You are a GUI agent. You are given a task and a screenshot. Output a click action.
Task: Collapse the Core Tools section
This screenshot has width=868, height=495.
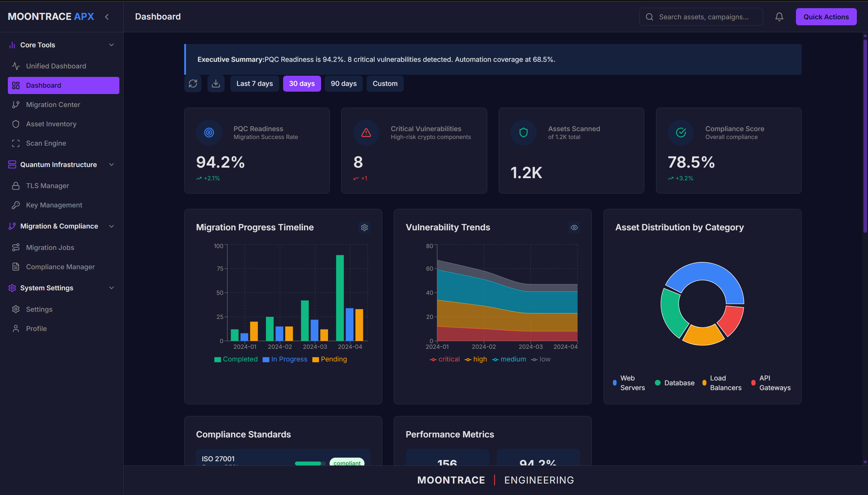click(x=111, y=45)
